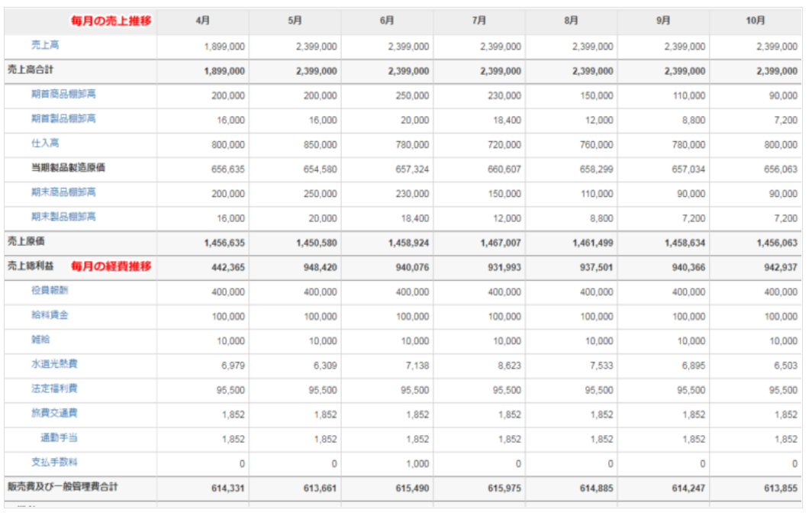812x516 pixels.
Task: Open the 役員報酬 expense link
Action: point(50,291)
